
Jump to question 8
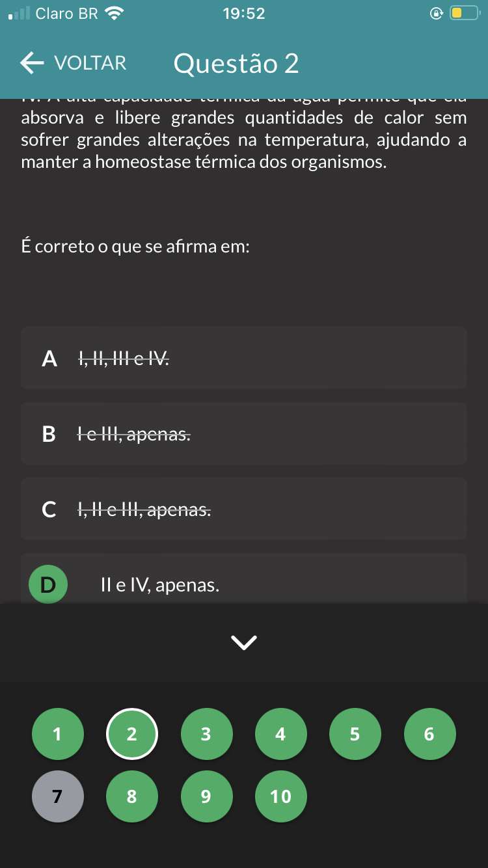132,796
